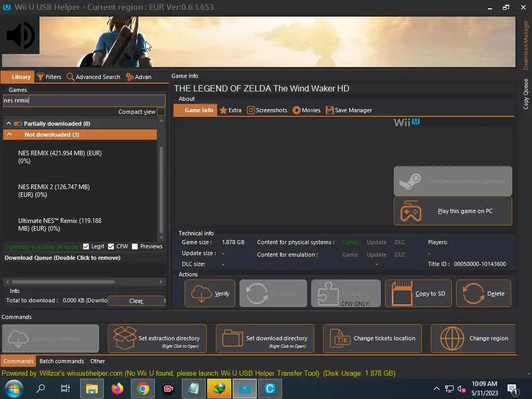
Task: Open the Movies tab
Action: [307, 110]
